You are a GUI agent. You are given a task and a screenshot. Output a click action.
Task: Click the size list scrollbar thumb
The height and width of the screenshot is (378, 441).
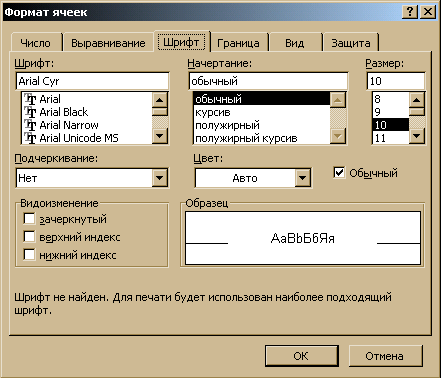point(417,112)
